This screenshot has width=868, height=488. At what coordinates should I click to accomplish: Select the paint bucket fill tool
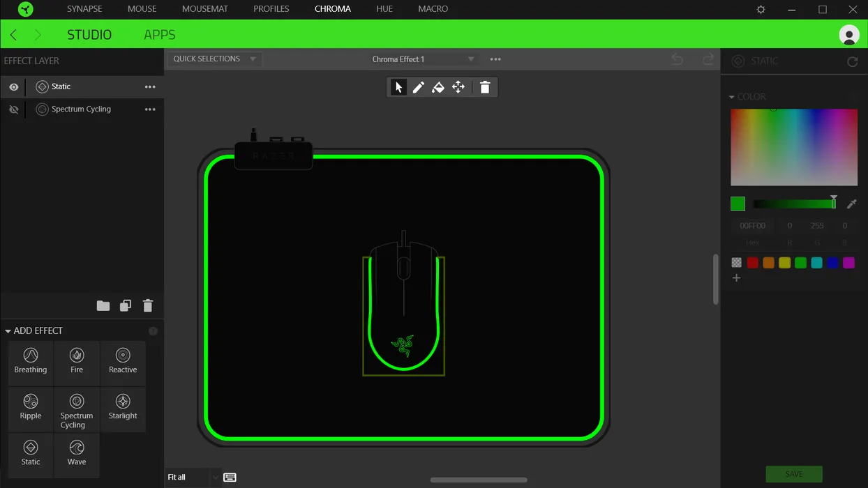pyautogui.click(x=438, y=87)
